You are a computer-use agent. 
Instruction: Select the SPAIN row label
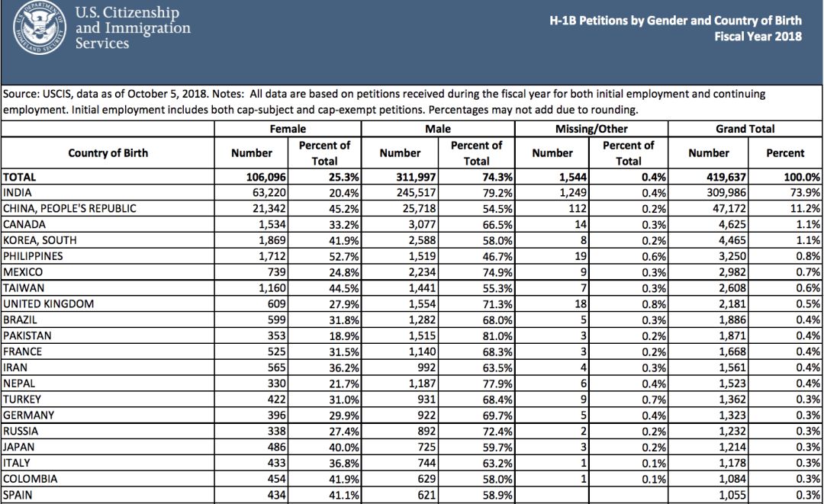pos(18,495)
